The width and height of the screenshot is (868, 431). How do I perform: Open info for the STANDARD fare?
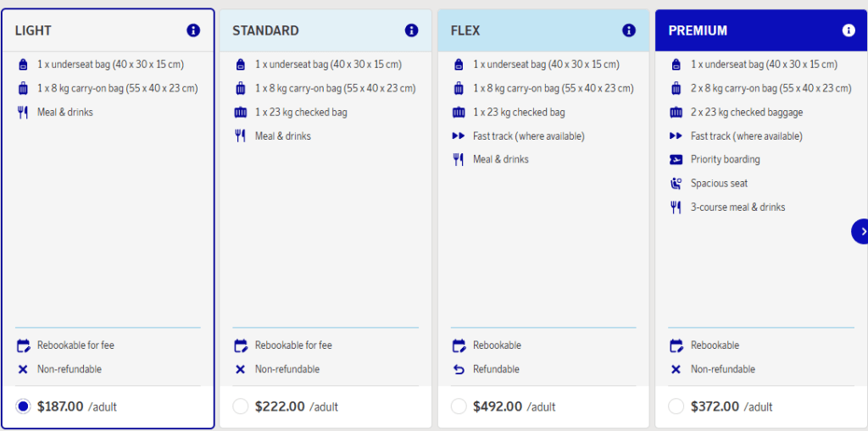pos(411,30)
